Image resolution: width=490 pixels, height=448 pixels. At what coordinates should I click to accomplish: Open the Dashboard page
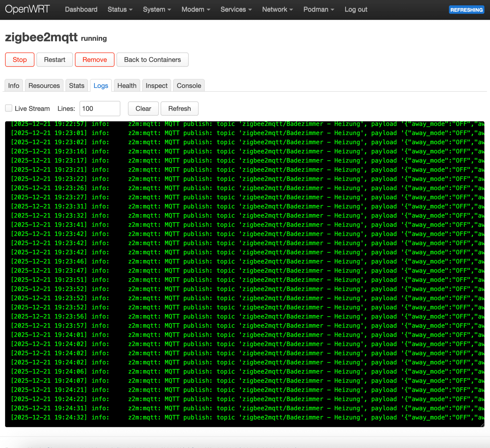click(81, 9)
